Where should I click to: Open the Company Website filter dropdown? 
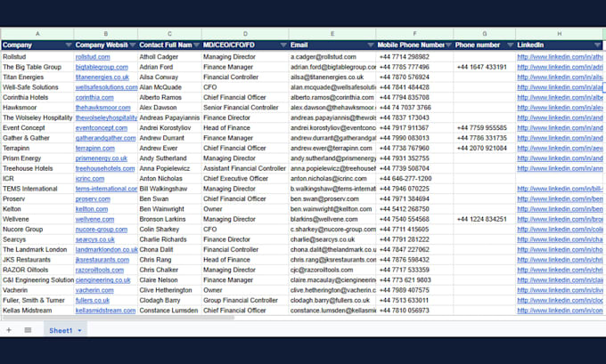(x=133, y=45)
